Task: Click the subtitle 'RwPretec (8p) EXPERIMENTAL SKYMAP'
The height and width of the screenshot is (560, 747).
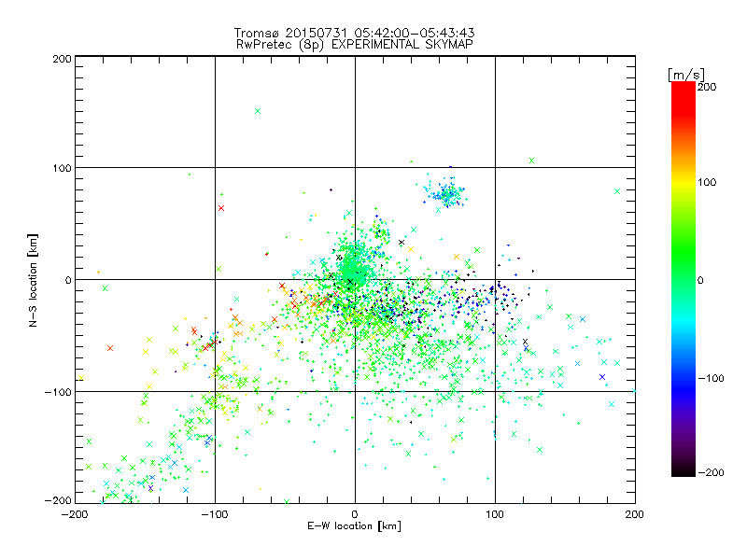Action: coord(355,44)
